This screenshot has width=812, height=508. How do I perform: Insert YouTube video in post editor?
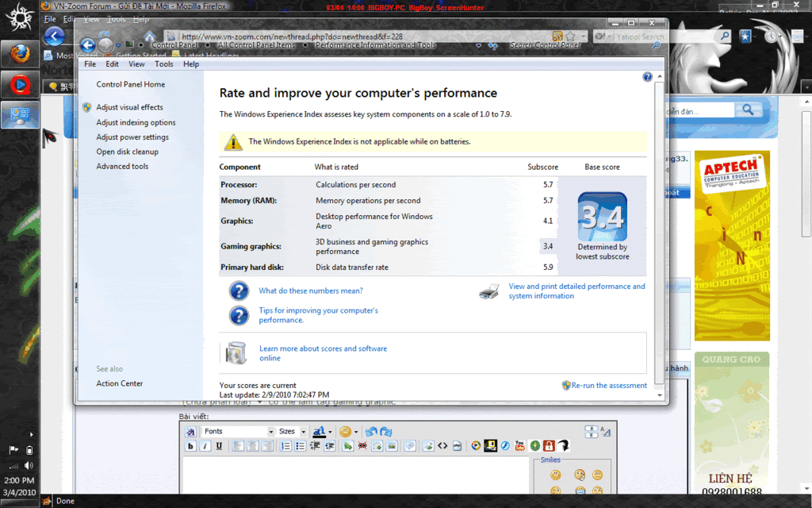pos(519,446)
